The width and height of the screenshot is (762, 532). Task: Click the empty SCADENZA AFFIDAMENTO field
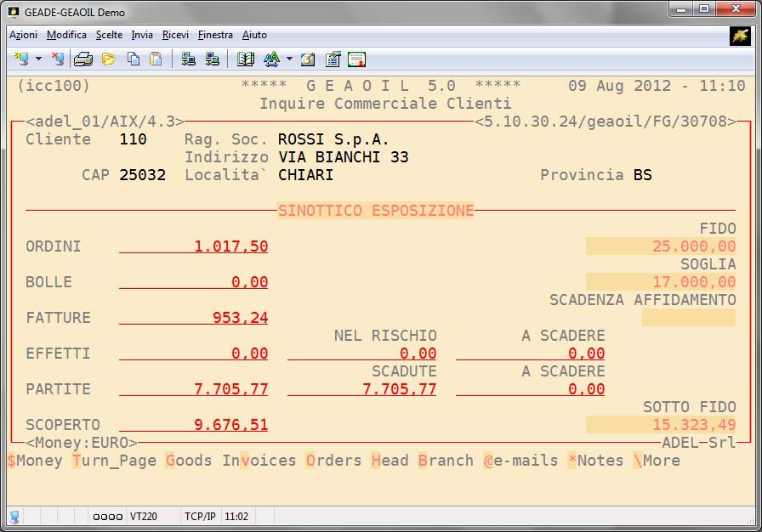tap(689, 318)
